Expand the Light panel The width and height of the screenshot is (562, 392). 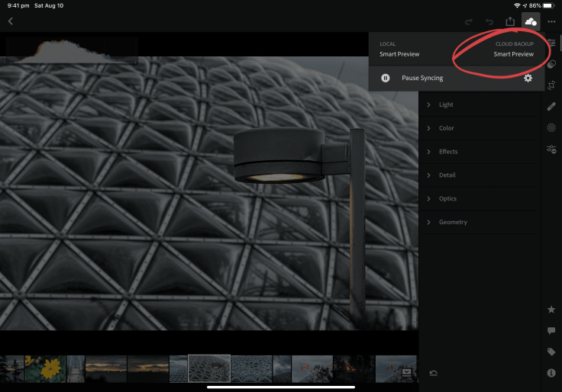tap(477, 104)
